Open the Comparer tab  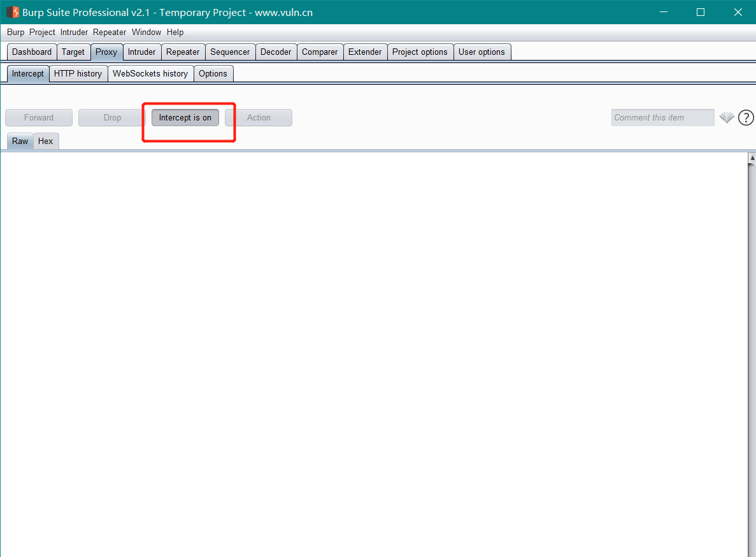[320, 52]
